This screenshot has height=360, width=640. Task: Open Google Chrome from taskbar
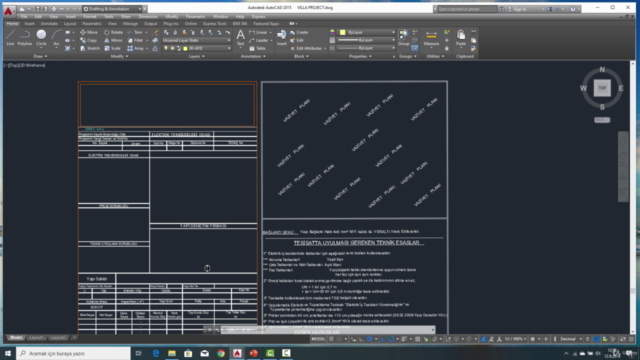pyautogui.click(x=220, y=353)
